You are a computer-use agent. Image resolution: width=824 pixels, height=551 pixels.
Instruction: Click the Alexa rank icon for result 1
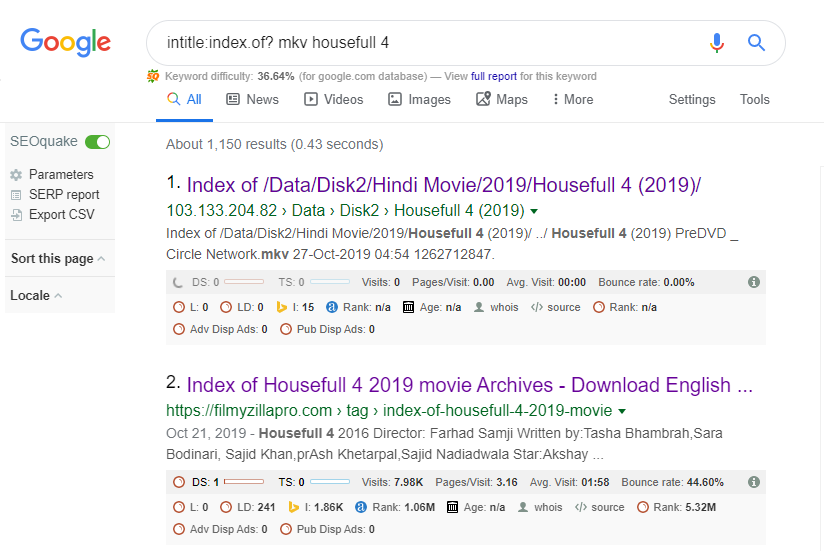(x=332, y=307)
